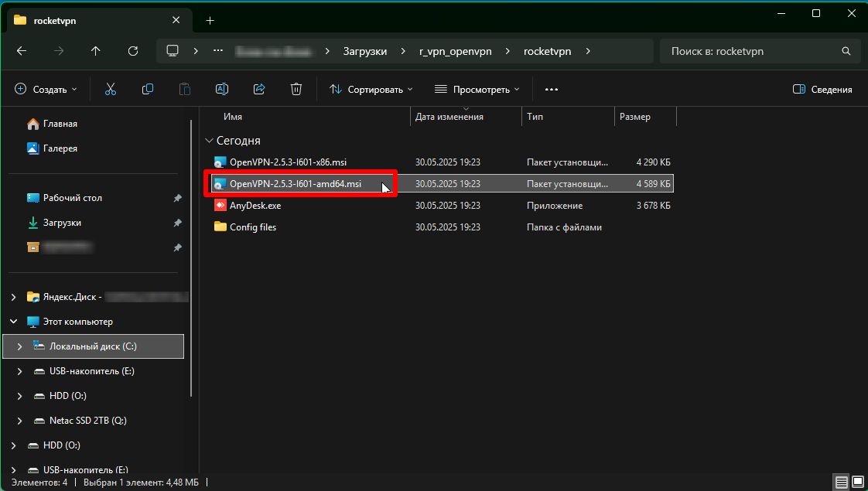868x491 pixels.
Task: Switch to details list view in status bar
Action: (x=841, y=482)
